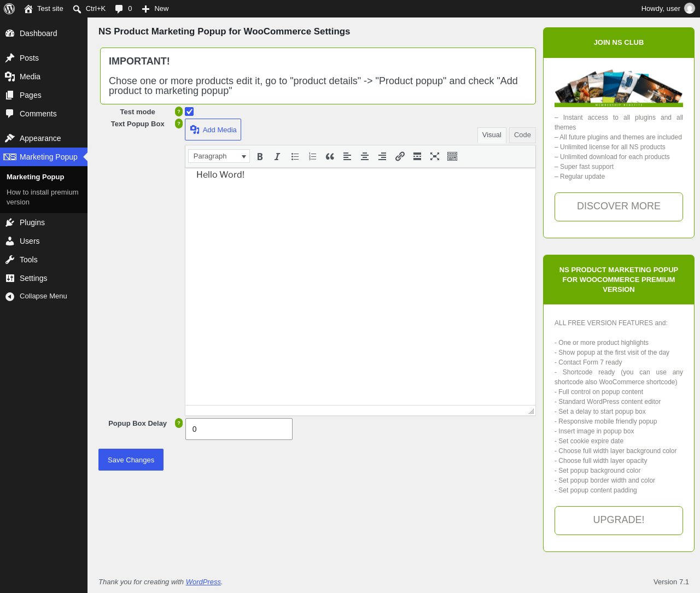700x593 pixels.
Task: Click the UPGRADE! button
Action: point(619,520)
